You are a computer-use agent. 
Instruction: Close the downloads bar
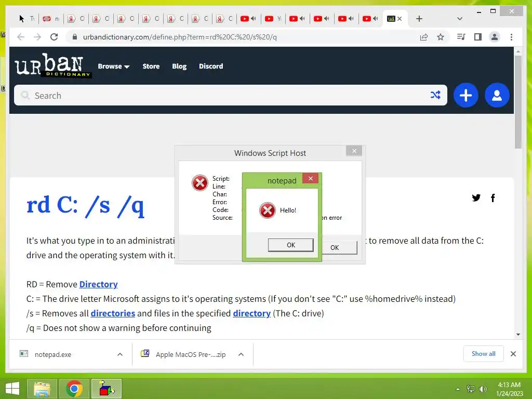[x=513, y=354]
